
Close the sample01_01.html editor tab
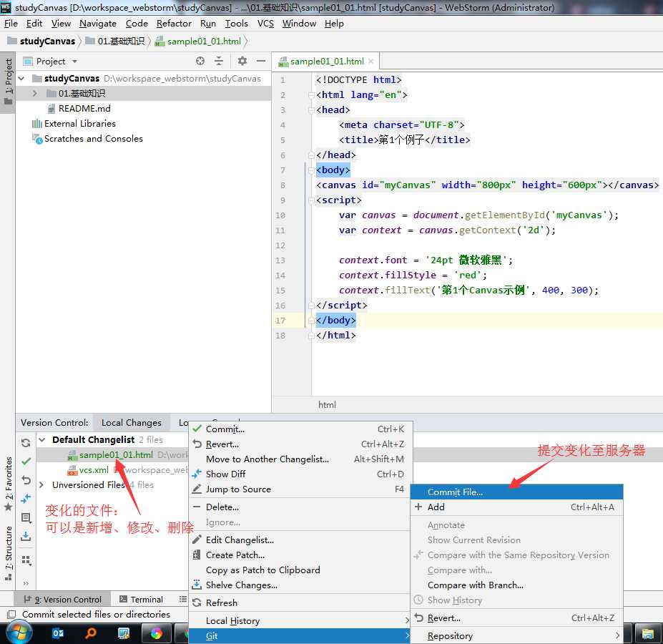coord(370,61)
